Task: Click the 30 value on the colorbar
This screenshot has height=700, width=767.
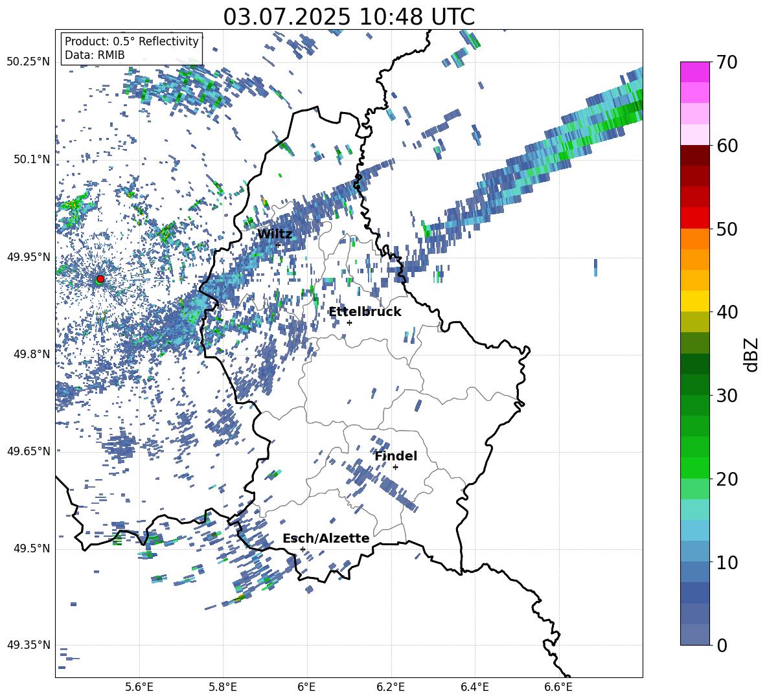Action: click(726, 396)
